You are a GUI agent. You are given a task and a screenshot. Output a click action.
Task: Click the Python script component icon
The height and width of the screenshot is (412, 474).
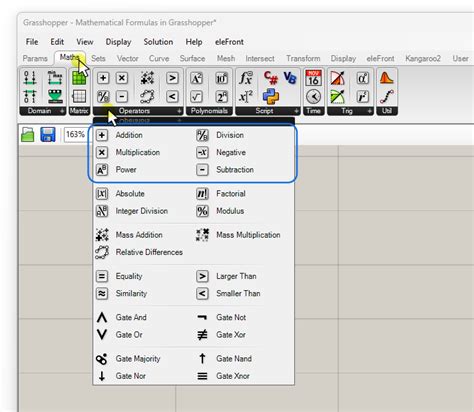271,97
